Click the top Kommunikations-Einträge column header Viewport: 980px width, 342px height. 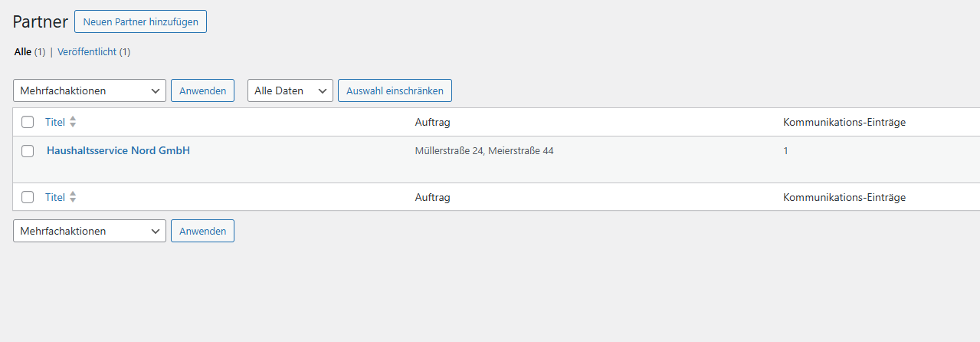[844, 122]
